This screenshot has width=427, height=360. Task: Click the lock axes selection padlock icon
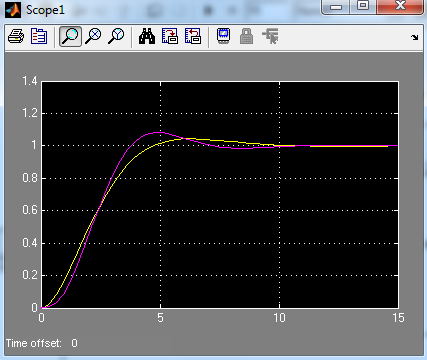click(x=246, y=36)
